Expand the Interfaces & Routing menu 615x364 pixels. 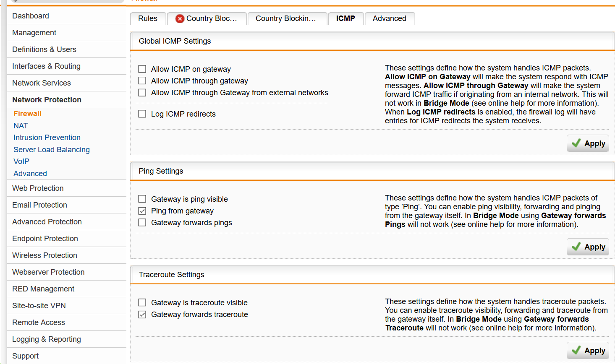coord(46,66)
